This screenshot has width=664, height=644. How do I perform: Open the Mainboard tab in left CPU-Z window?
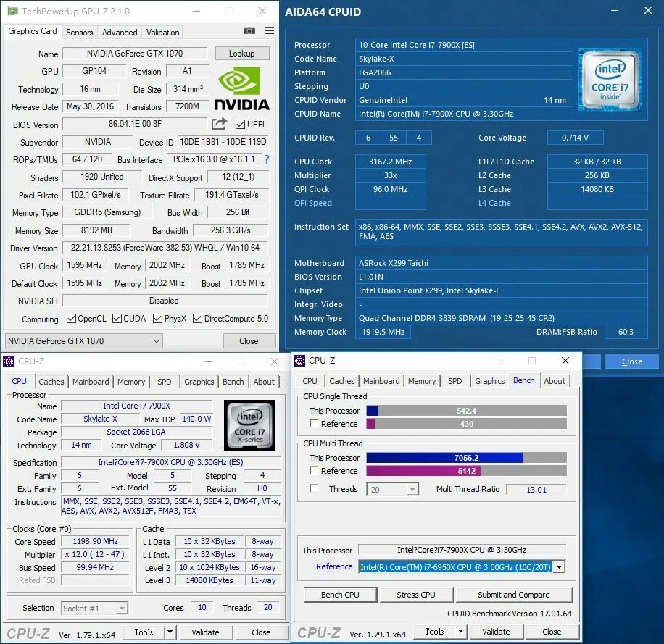click(x=91, y=382)
